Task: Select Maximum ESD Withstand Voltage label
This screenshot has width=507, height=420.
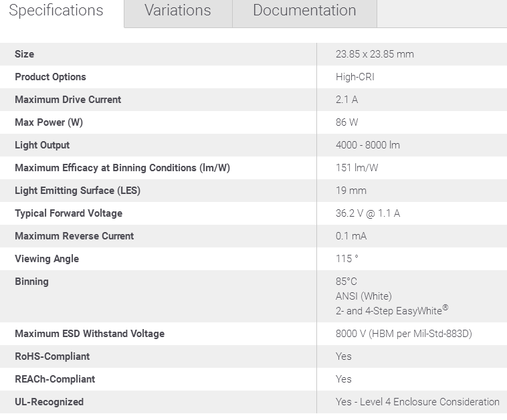Action: 90,334
